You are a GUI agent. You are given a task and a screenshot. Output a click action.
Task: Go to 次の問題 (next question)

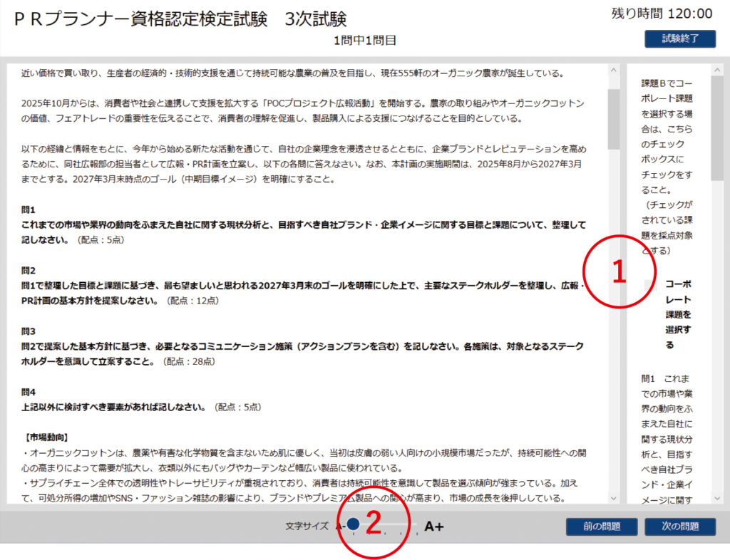tap(679, 527)
